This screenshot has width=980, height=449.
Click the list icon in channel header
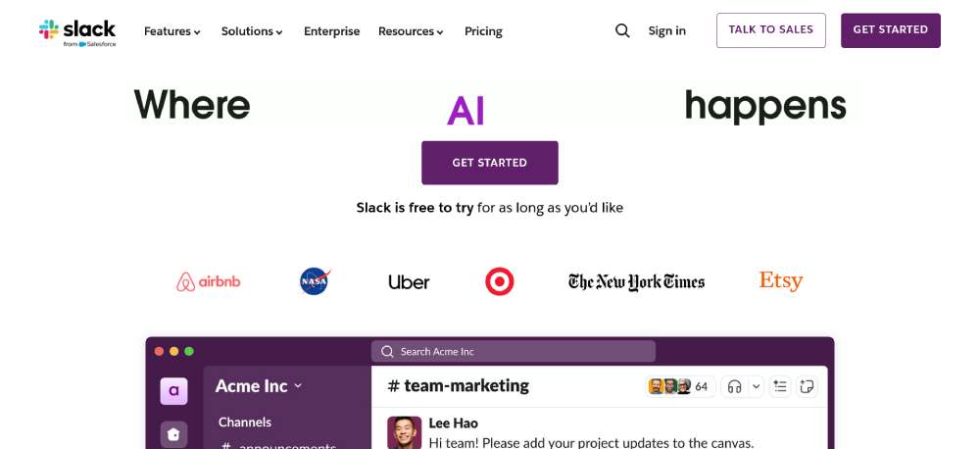point(780,386)
